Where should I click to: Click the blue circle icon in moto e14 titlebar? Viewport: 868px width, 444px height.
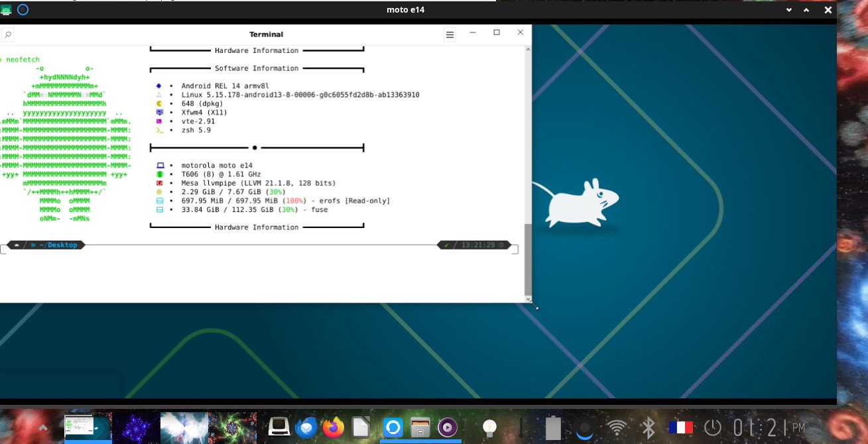click(x=23, y=10)
